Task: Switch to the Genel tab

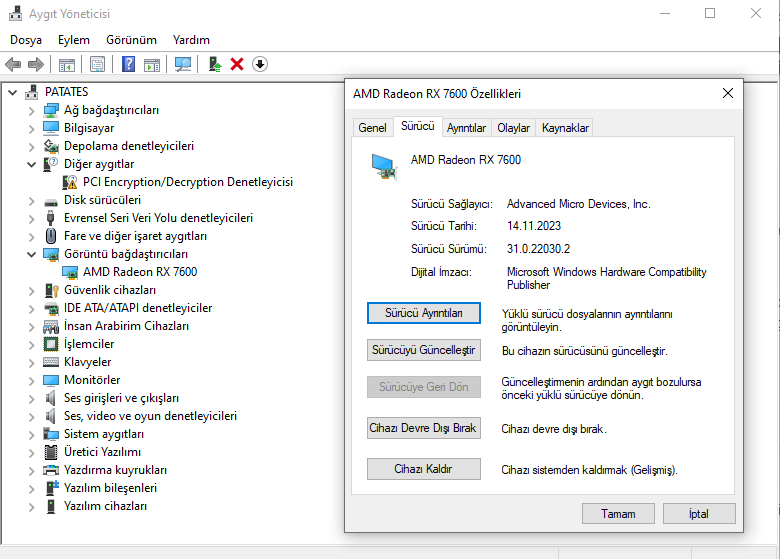Action: (372, 128)
